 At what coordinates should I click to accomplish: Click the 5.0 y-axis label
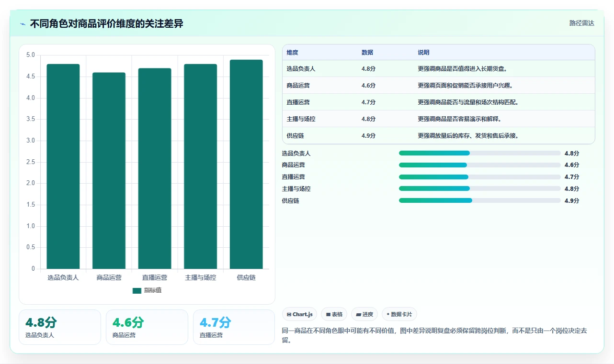[x=30, y=55]
